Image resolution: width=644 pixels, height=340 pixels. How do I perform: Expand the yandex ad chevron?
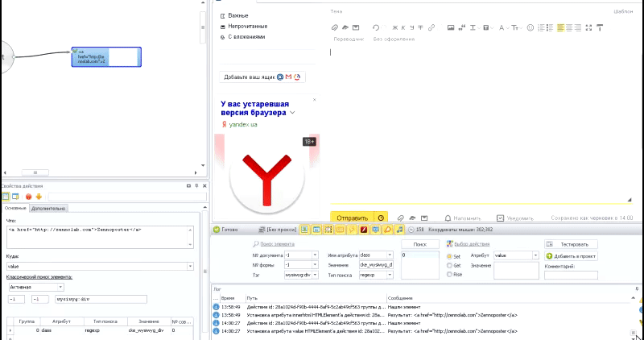[x=292, y=112]
